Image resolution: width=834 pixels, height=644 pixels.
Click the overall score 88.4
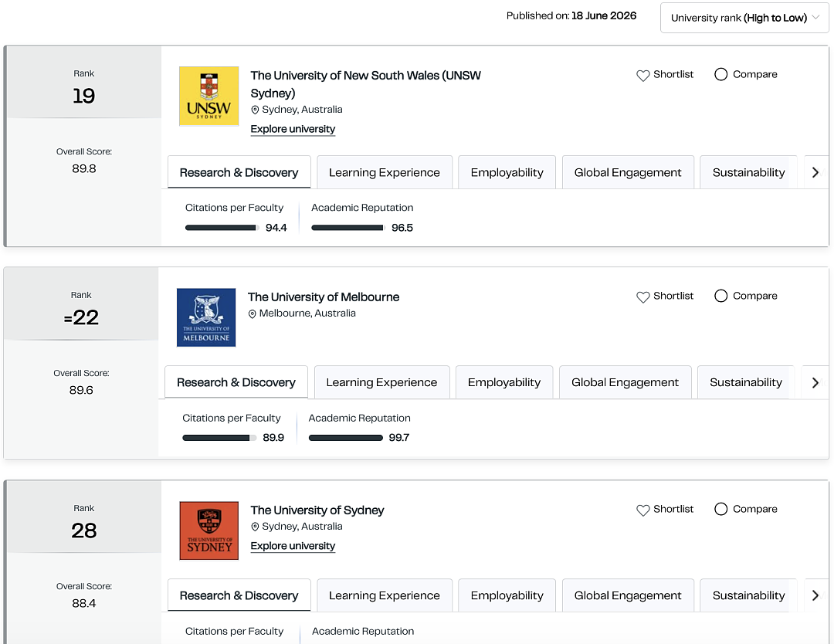(x=84, y=604)
